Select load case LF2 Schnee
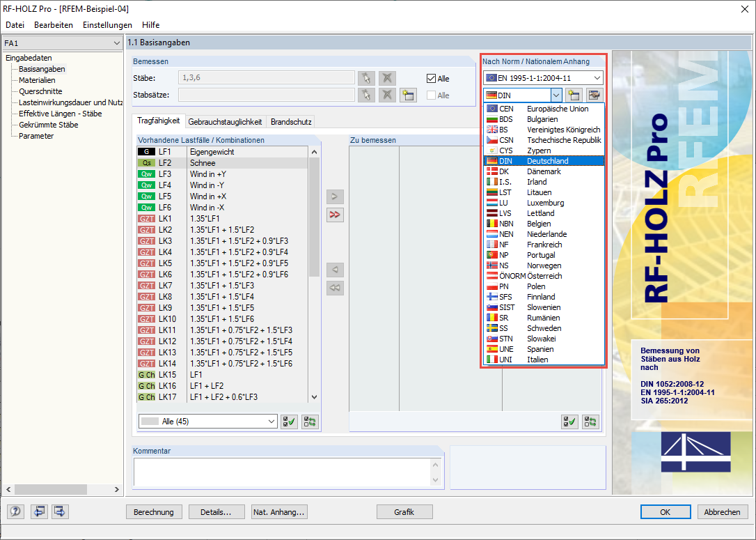The image size is (756, 540). pyautogui.click(x=222, y=163)
